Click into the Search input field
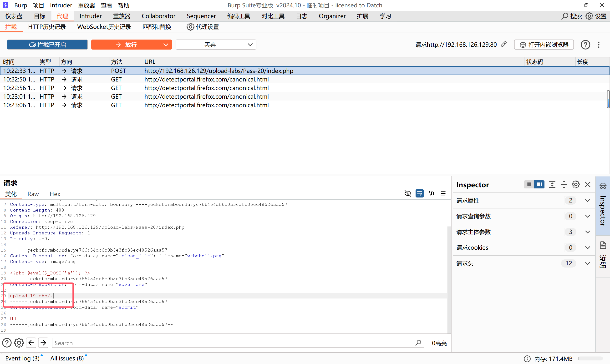 (x=233, y=343)
